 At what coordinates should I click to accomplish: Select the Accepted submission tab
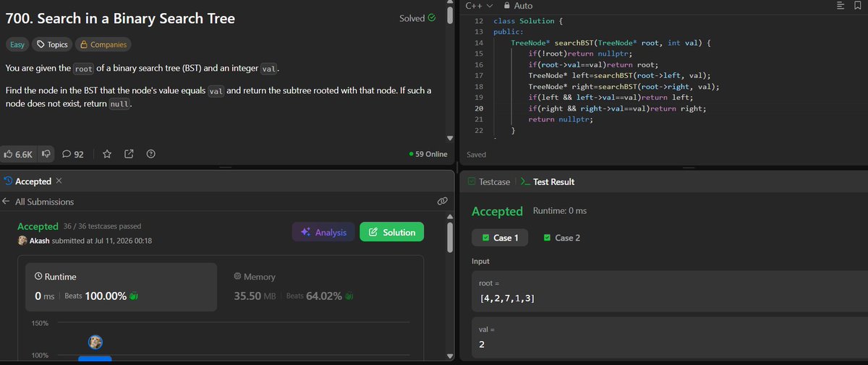coord(27,181)
